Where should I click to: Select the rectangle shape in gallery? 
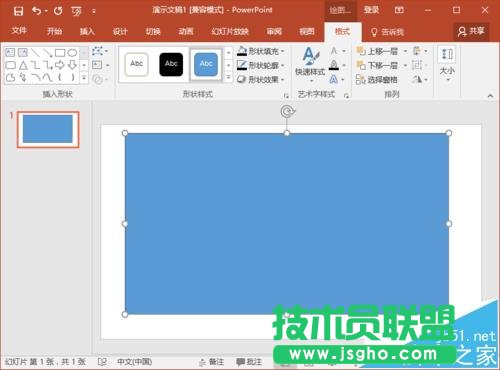pyautogui.click(x=60, y=52)
